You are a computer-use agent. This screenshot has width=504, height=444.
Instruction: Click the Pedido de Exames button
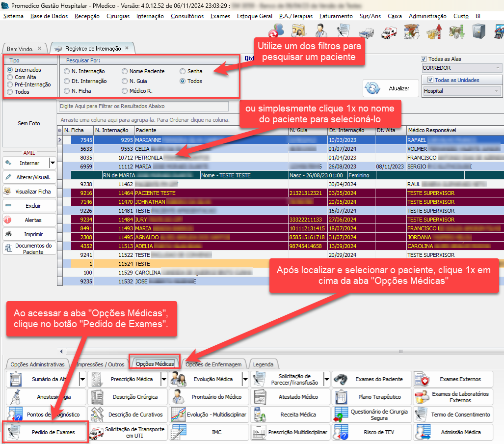[46, 432]
